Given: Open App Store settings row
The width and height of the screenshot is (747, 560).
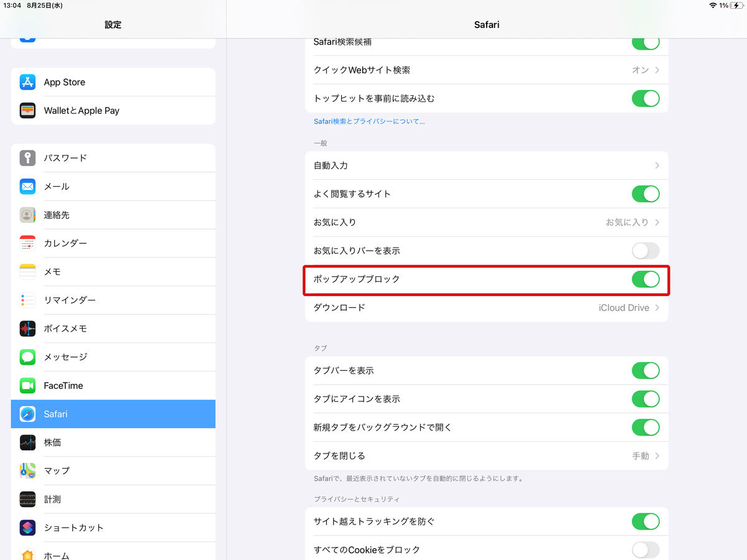Looking at the screenshot, I should pos(113,82).
